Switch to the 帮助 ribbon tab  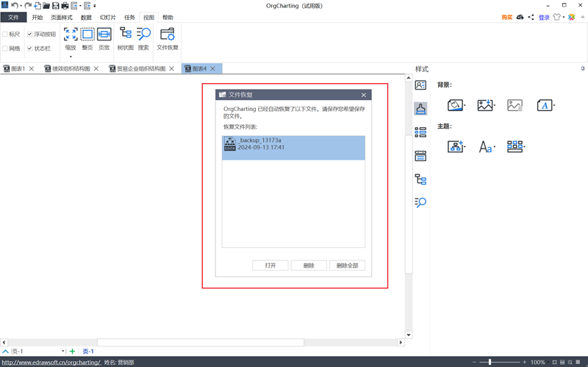[168, 17]
